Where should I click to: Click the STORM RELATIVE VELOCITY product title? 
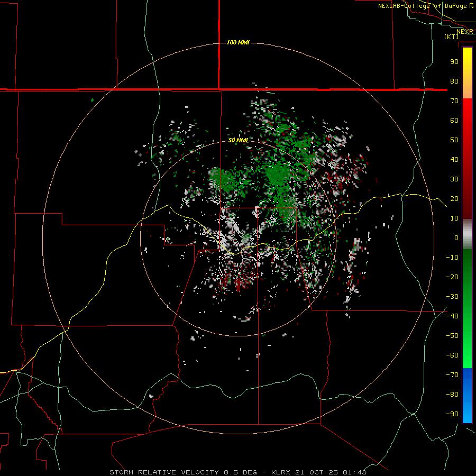[164, 472]
